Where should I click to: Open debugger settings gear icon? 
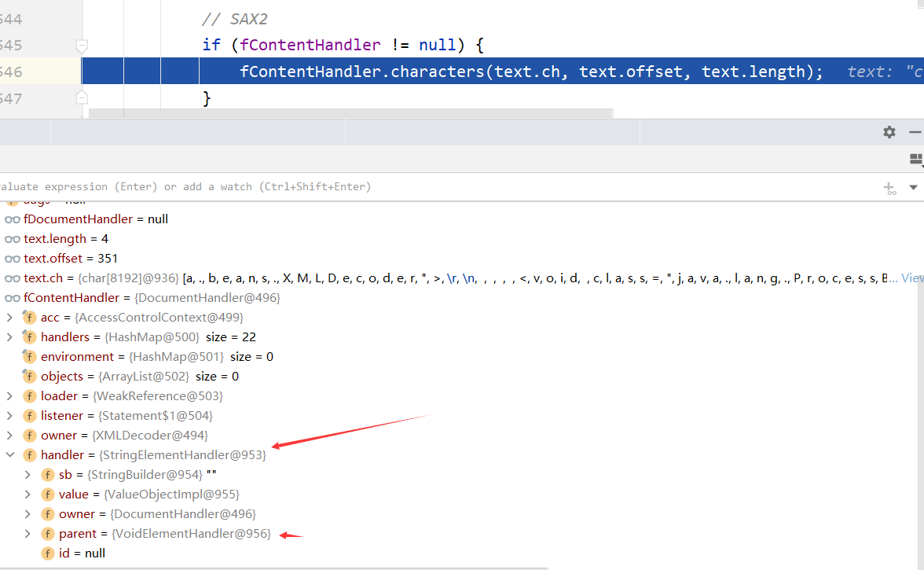point(889,132)
